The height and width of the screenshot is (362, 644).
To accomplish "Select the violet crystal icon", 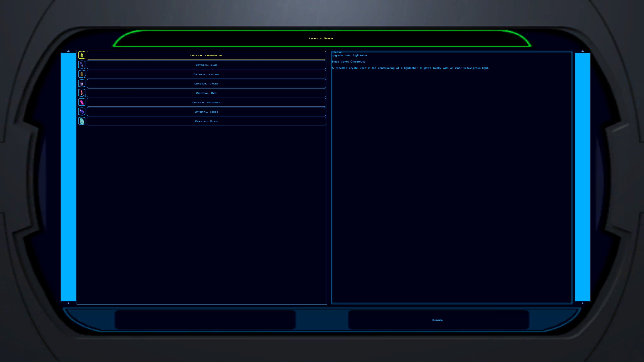I will [x=82, y=83].
